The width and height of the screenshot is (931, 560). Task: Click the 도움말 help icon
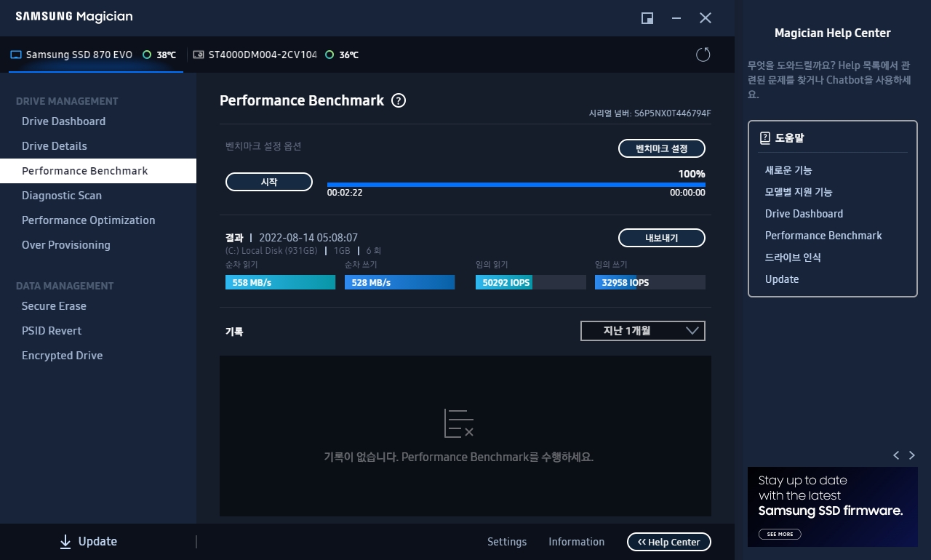(x=764, y=137)
